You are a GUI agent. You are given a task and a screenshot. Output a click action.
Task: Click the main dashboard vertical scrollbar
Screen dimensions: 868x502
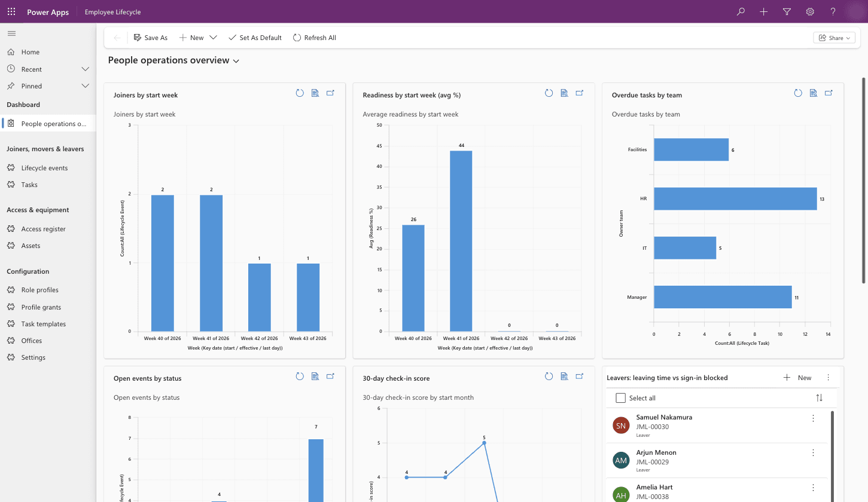pyautogui.click(x=863, y=179)
